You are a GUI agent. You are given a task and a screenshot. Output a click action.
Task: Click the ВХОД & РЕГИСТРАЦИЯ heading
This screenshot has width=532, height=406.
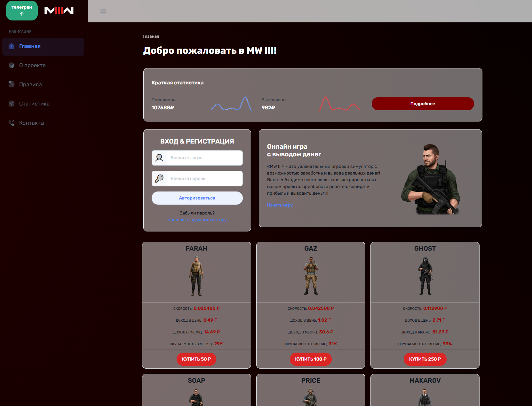[197, 141]
